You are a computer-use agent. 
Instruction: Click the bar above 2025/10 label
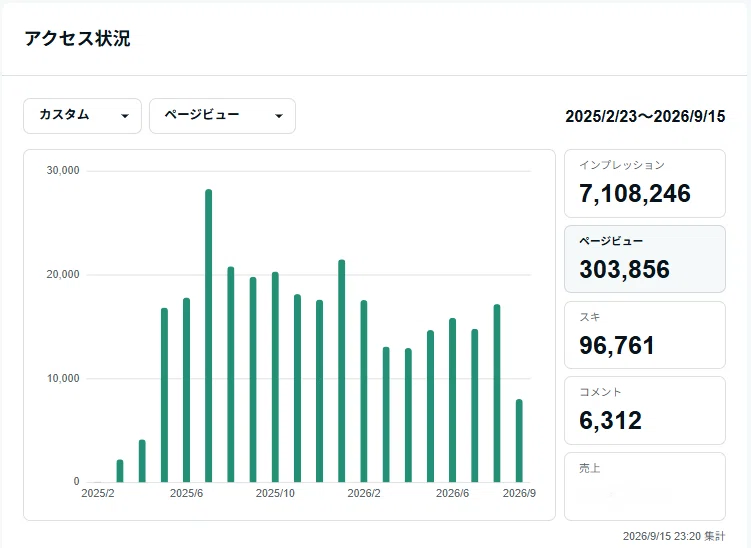pyautogui.click(x=275, y=377)
